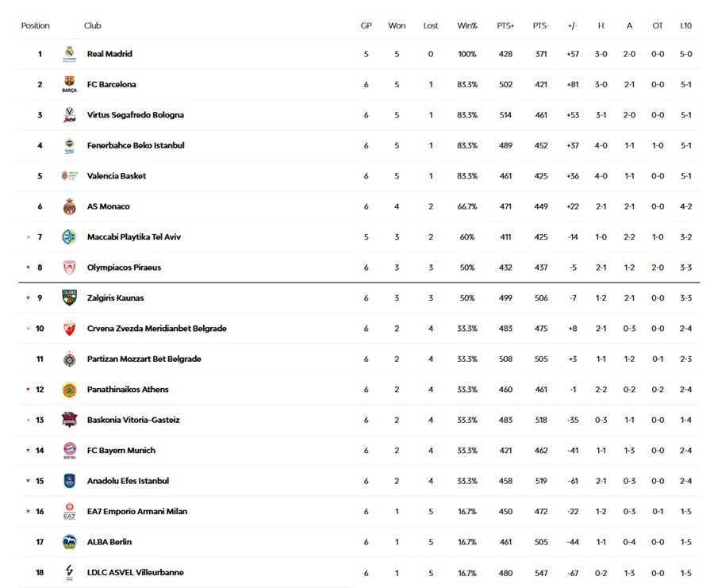The height and width of the screenshot is (588, 714).
Task: Open the Valencia Basket club link
Action: point(117,176)
